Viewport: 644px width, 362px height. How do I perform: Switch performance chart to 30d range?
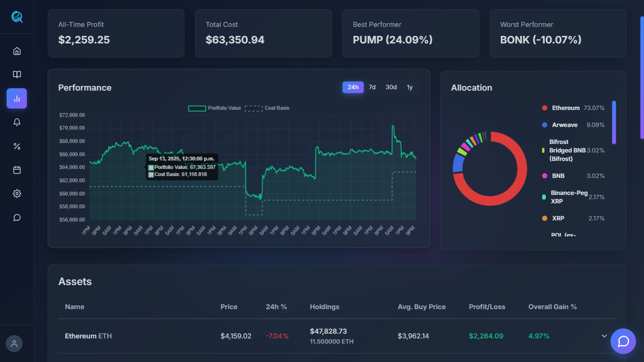coord(391,87)
